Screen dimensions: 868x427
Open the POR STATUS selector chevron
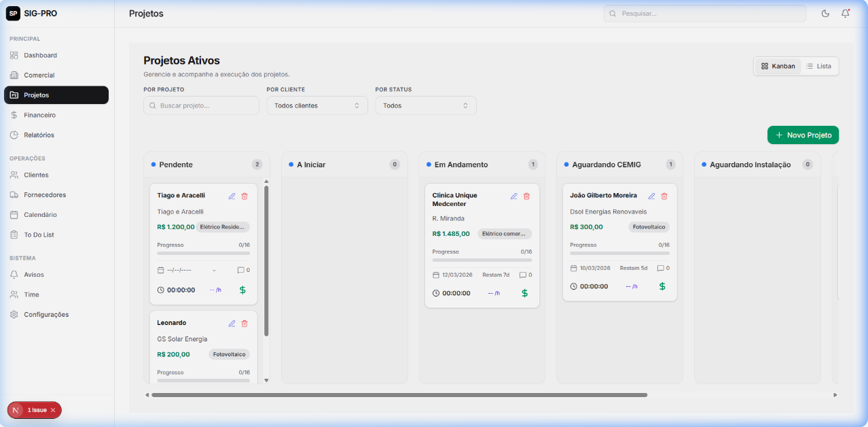point(465,105)
